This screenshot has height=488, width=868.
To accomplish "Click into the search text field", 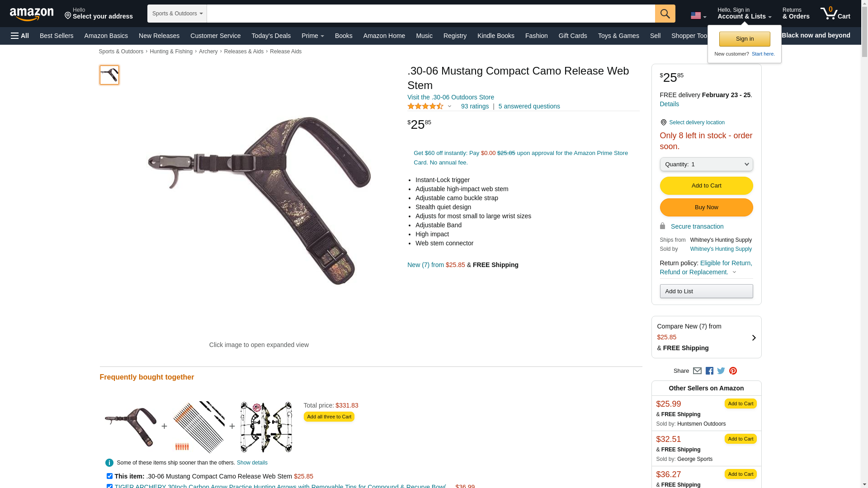I will pos(431,14).
